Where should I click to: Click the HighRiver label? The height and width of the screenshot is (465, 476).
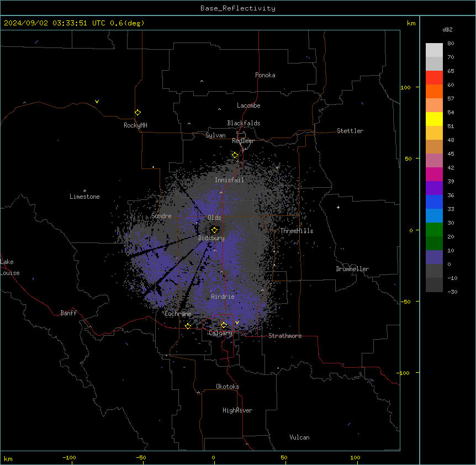(x=237, y=410)
